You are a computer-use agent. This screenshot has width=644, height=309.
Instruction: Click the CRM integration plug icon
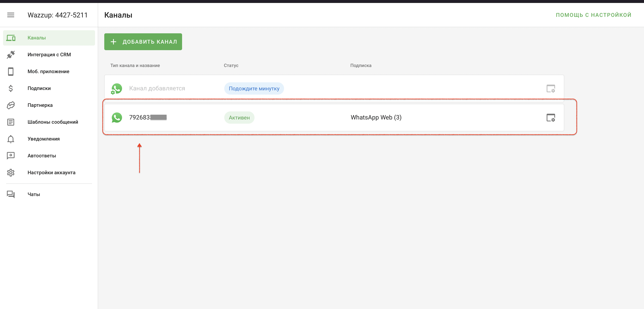(x=11, y=55)
